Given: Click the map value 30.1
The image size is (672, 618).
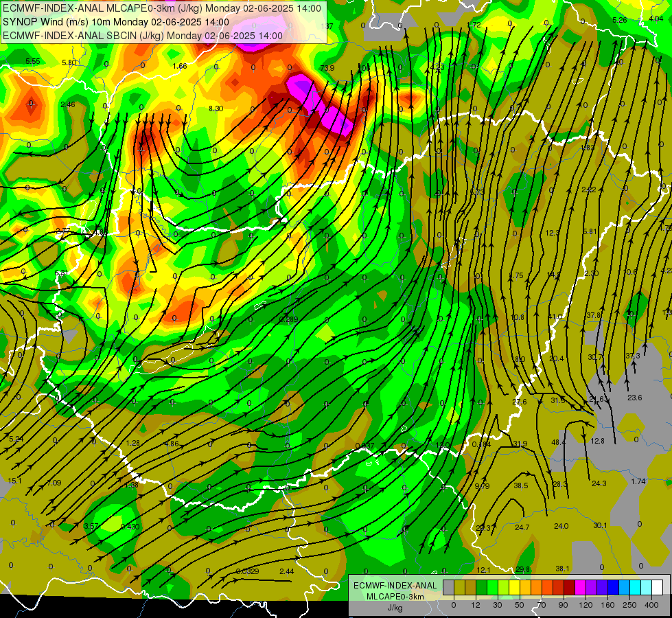Looking at the screenshot, I should 600,525.
